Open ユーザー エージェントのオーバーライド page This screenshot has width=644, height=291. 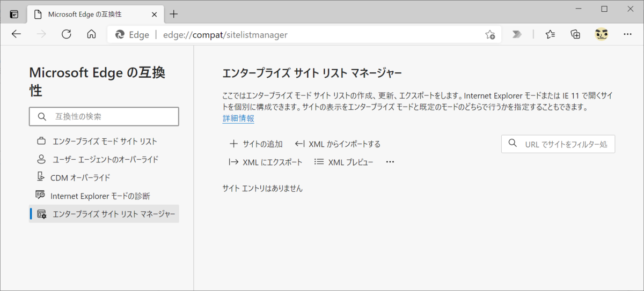104,159
